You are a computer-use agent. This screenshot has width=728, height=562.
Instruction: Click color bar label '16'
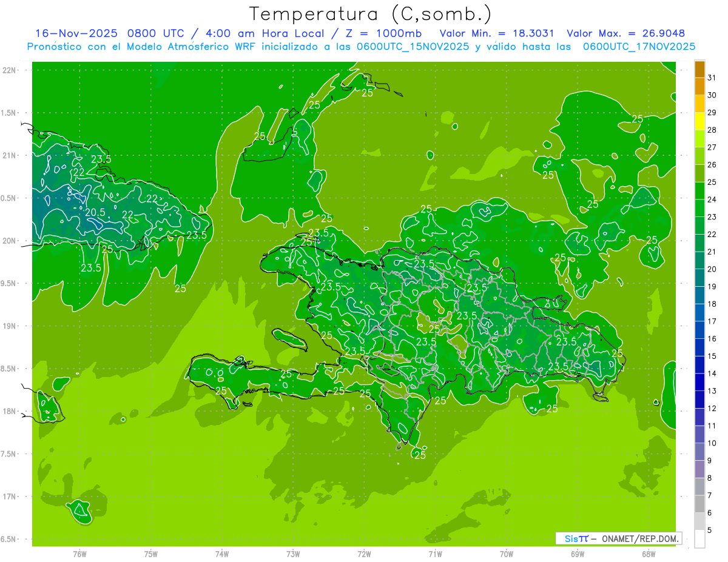point(712,339)
